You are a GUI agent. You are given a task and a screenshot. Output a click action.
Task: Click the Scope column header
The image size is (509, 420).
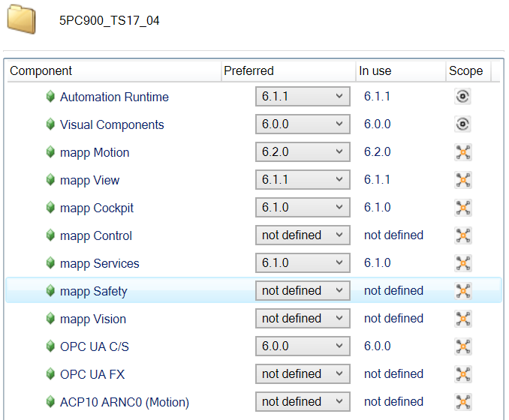[x=465, y=71]
